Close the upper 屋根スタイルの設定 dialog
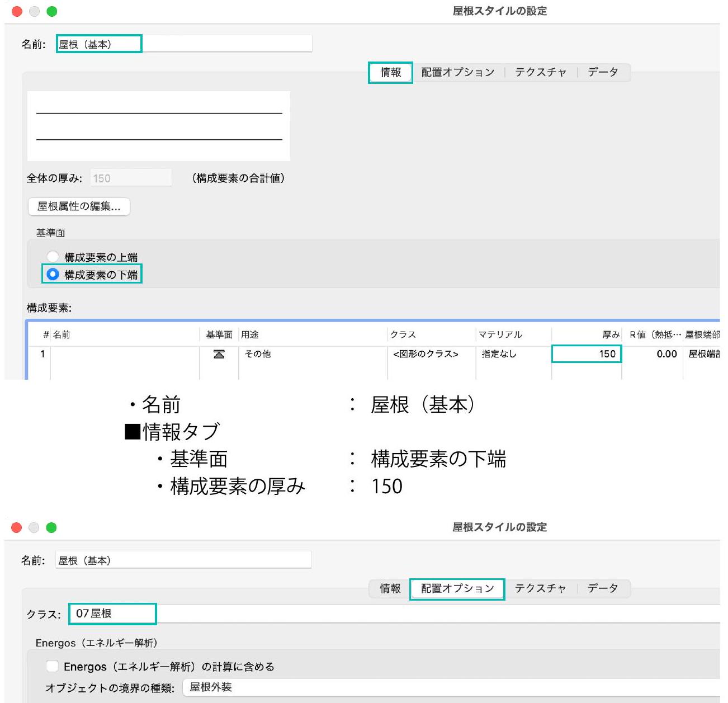 click(x=17, y=11)
